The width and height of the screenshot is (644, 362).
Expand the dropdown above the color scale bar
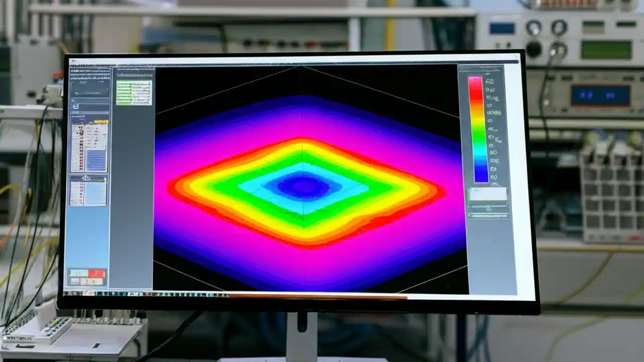pos(485,72)
